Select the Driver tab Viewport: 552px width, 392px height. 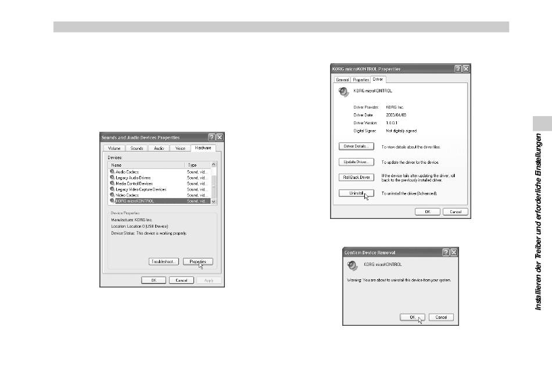(378, 79)
